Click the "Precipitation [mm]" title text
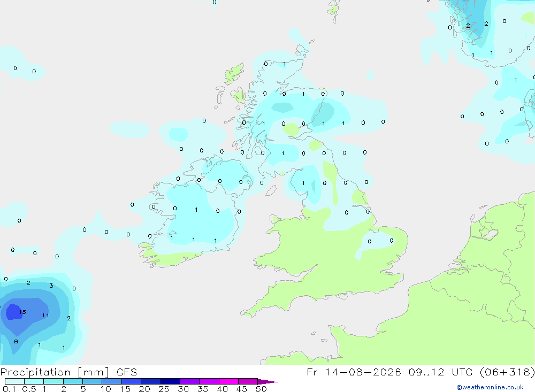Viewport: 535px width, 392px height. pos(55,372)
